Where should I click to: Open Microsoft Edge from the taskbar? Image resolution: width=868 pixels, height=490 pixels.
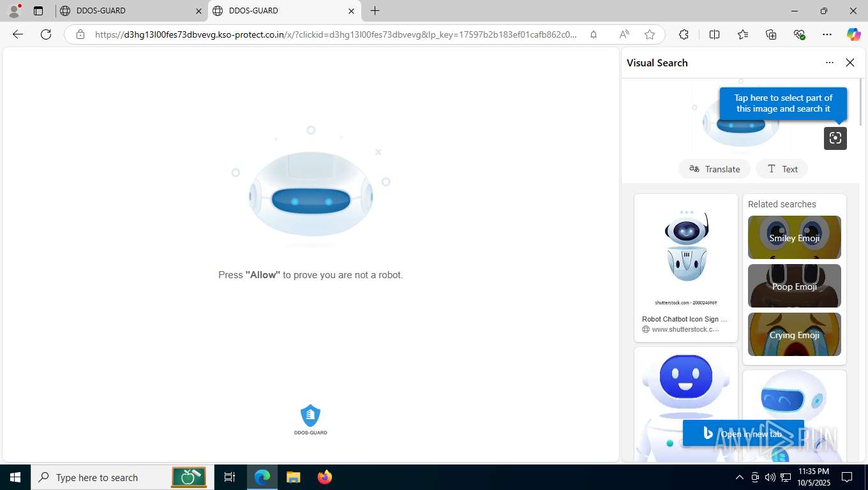(x=262, y=477)
